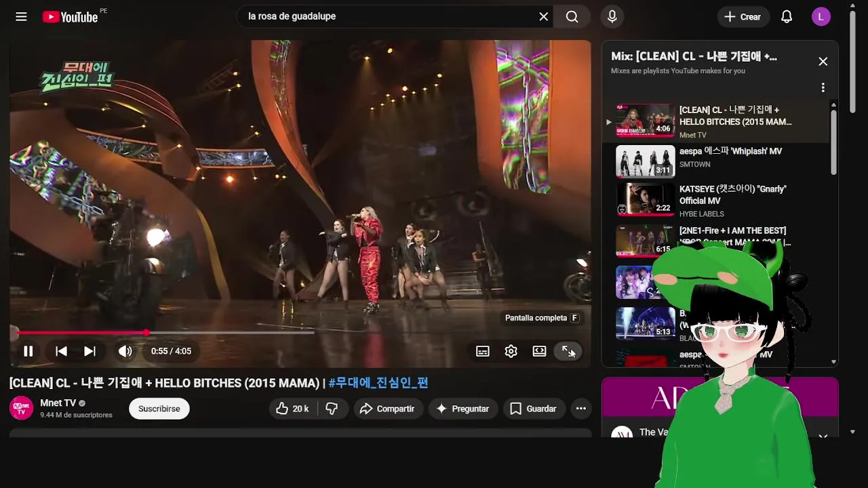Open the video settings gear

511,351
